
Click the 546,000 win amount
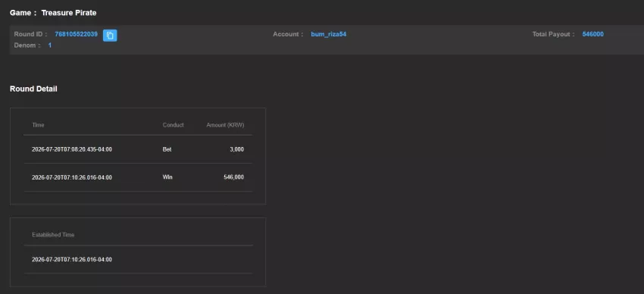(233, 177)
